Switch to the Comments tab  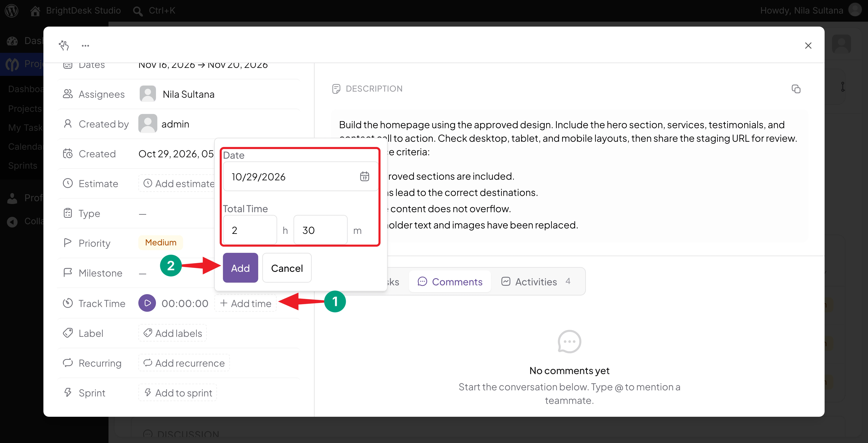450,281
